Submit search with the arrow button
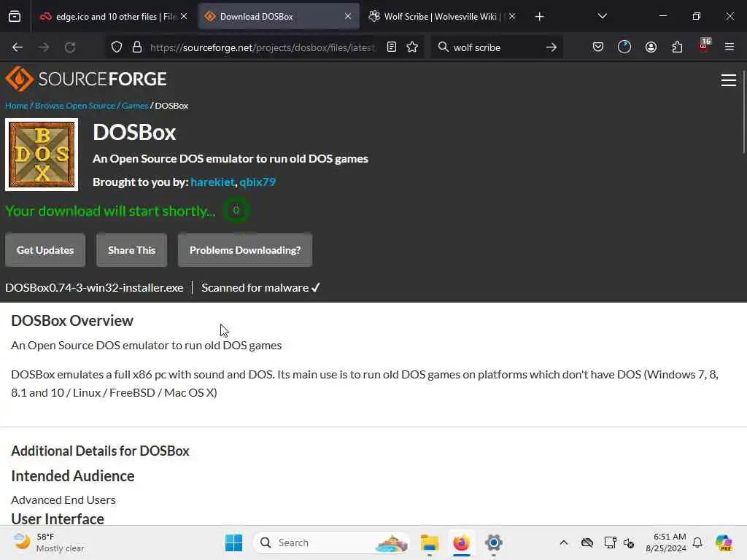Screen dimensions: 747x560 551,47
